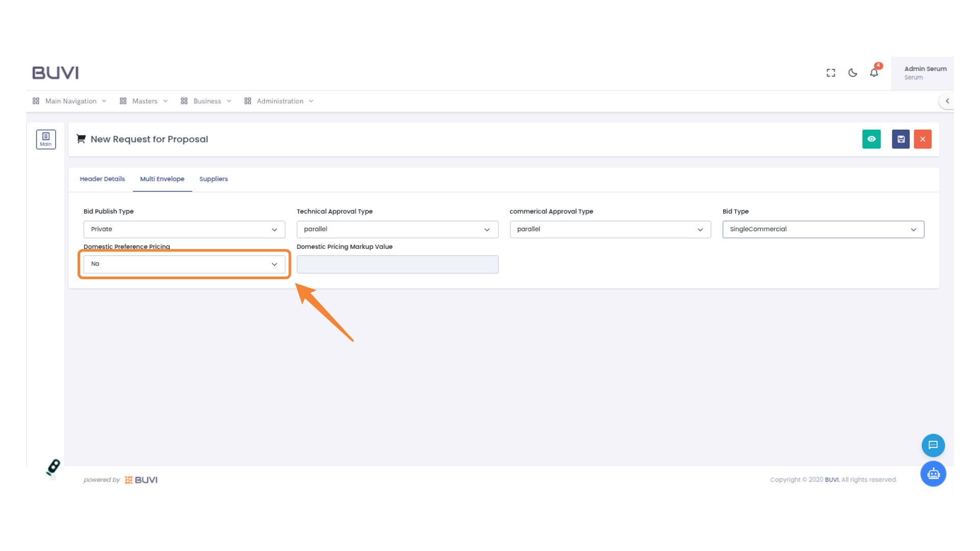Open the Bid Publish Type dropdown
980x551 pixels.
(x=184, y=230)
